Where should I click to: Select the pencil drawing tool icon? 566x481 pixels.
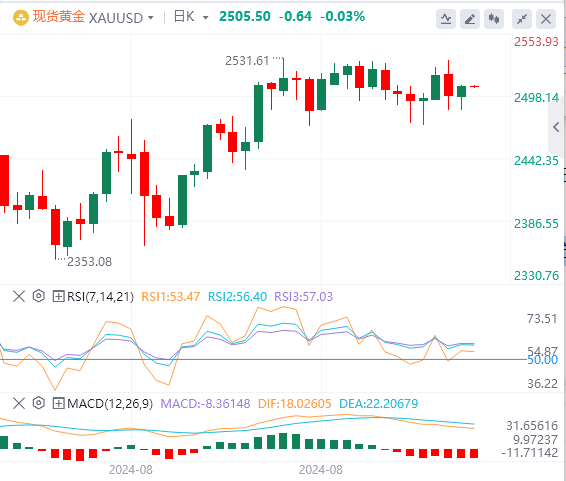(x=470, y=19)
